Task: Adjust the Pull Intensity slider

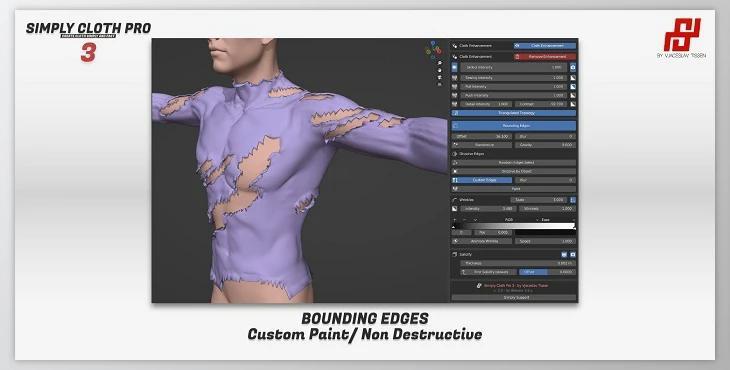Action: point(514,87)
